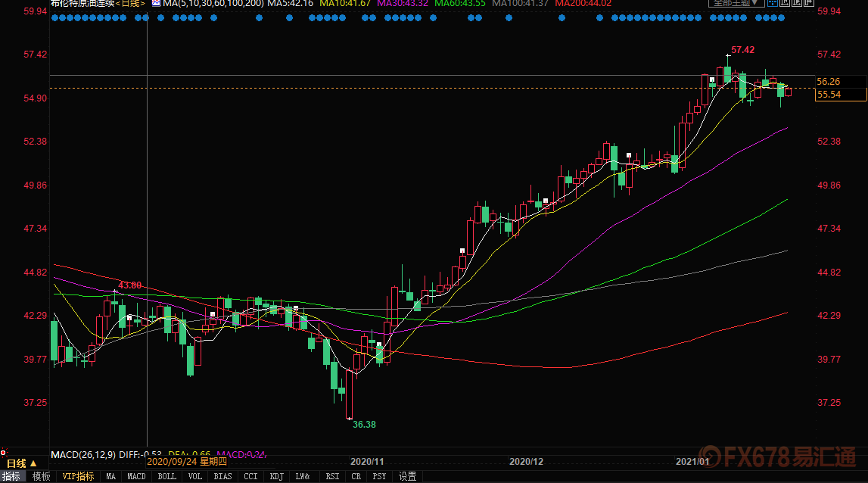This screenshot has height=483, width=868.
Task: Open the 日线 period label in the chart title
Action: [130, 3]
